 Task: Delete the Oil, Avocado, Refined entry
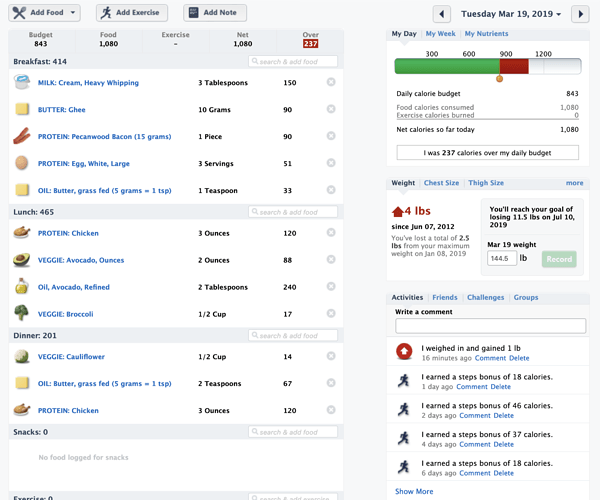(331, 287)
